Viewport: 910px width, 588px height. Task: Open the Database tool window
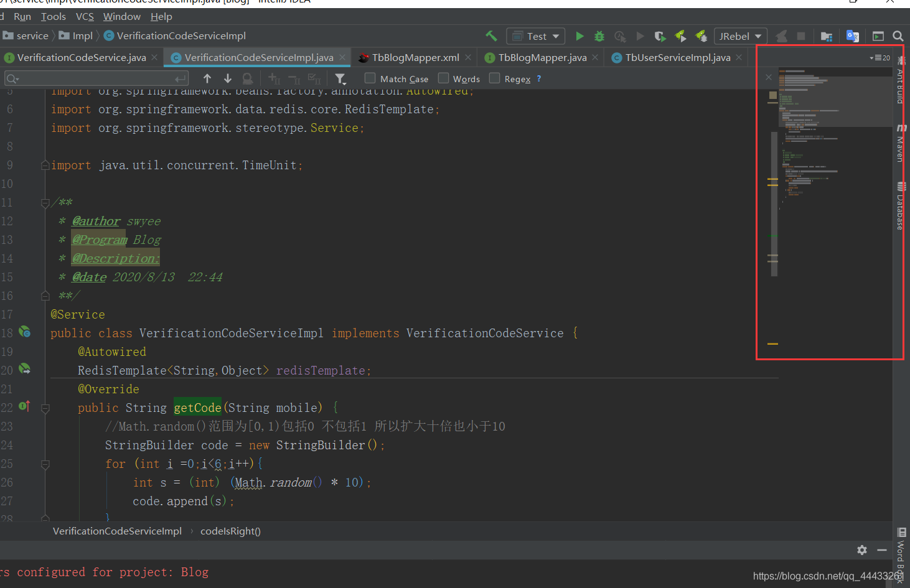point(901,206)
